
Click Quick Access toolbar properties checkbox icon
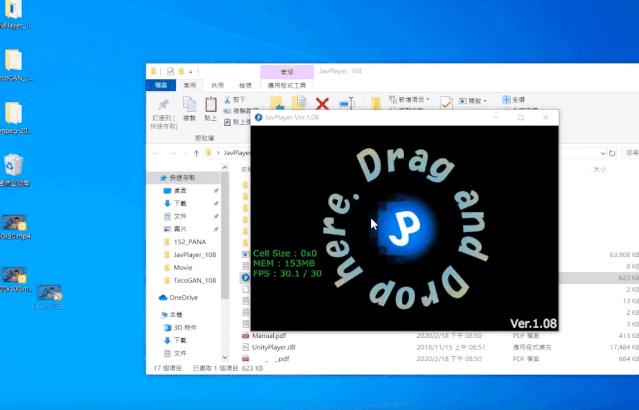coord(170,71)
